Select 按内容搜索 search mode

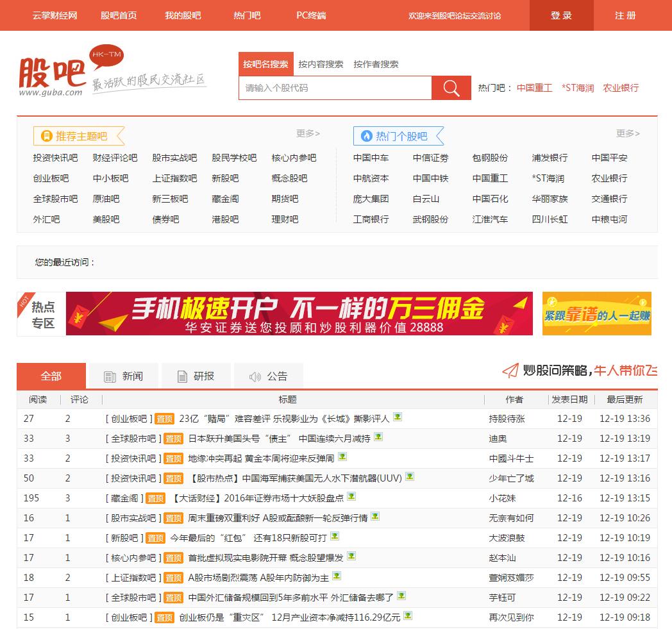tap(321, 64)
